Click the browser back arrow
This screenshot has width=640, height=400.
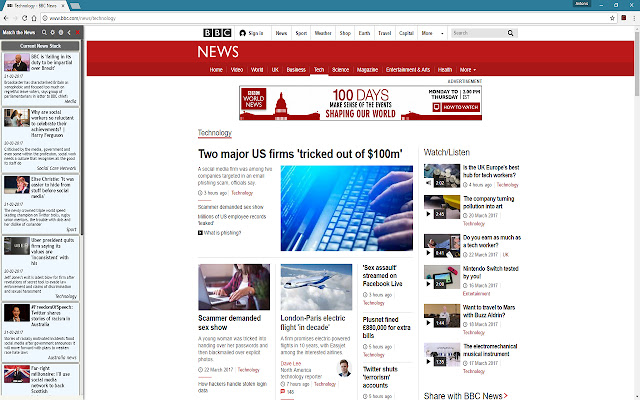tap(6, 18)
